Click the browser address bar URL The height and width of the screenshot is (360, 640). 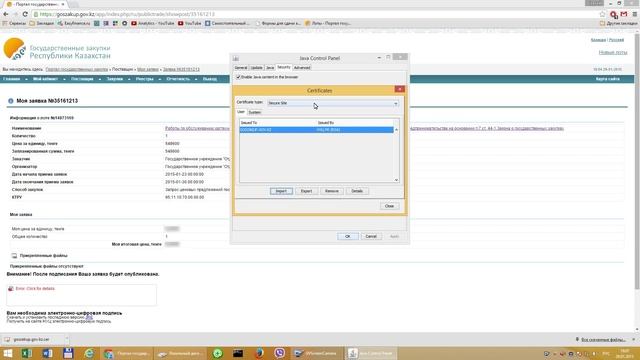pos(127,14)
